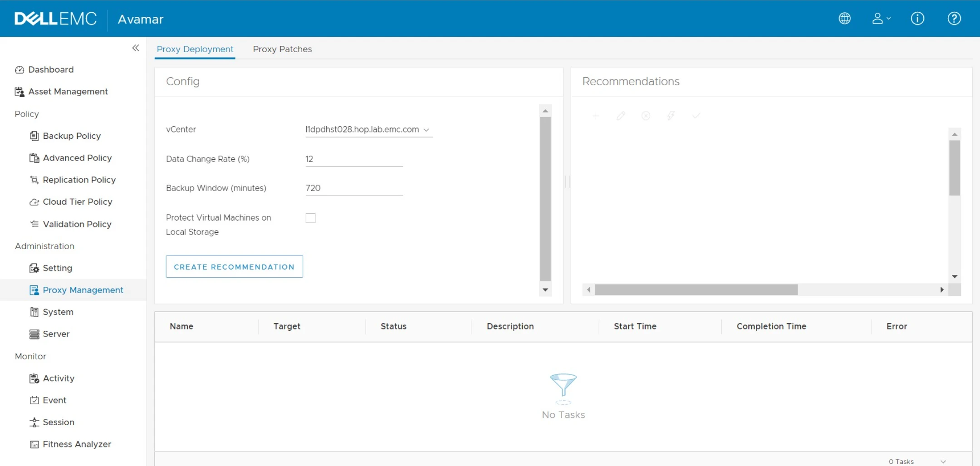Open the Setting page under Administration
980x466 pixels.
51,268
